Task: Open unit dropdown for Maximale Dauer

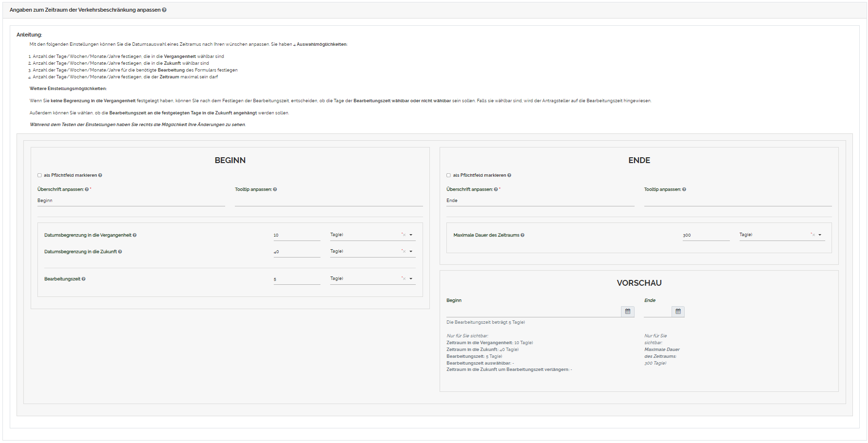Action: click(820, 235)
